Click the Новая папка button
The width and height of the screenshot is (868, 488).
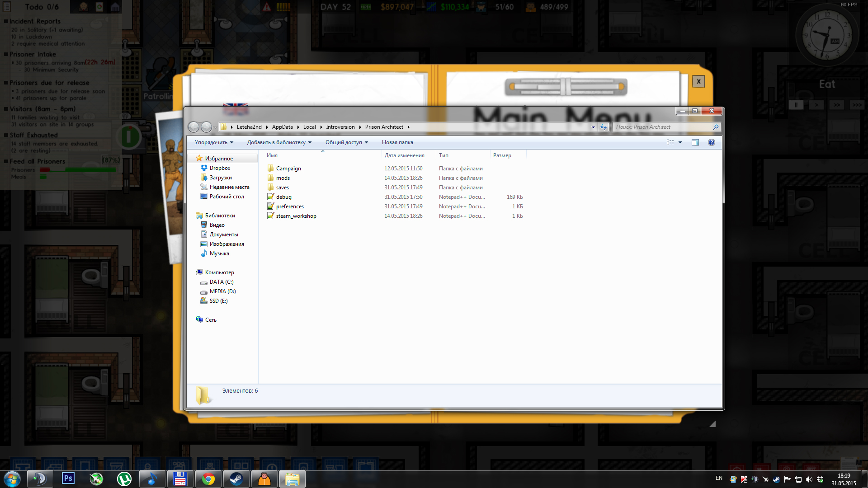pyautogui.click(x=397, y=142)
